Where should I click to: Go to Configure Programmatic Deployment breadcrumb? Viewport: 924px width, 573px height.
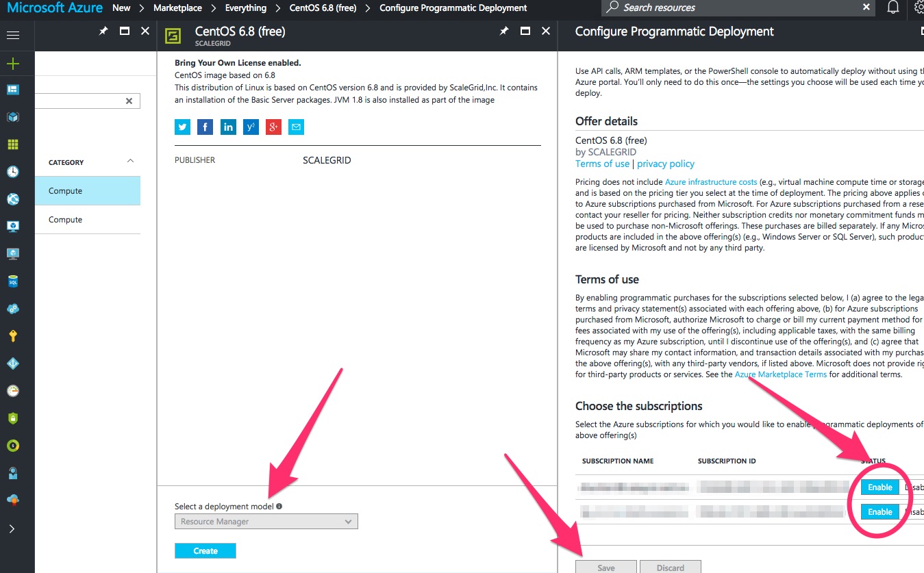(x=453, y=8)
